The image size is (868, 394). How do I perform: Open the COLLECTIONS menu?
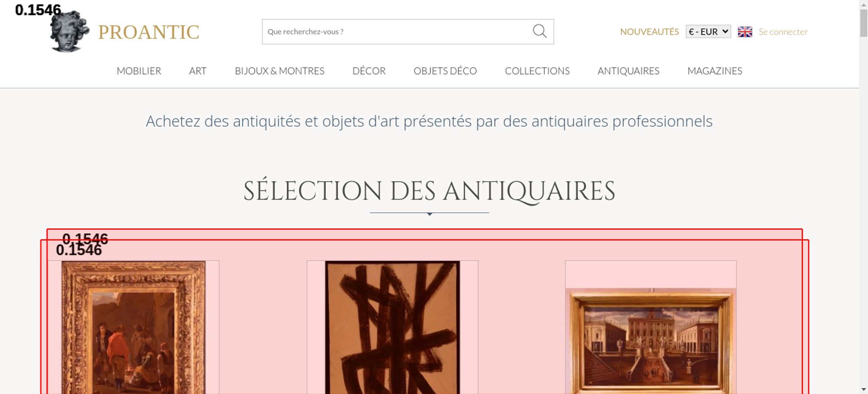pyautogui.click(x=537, y=71)
